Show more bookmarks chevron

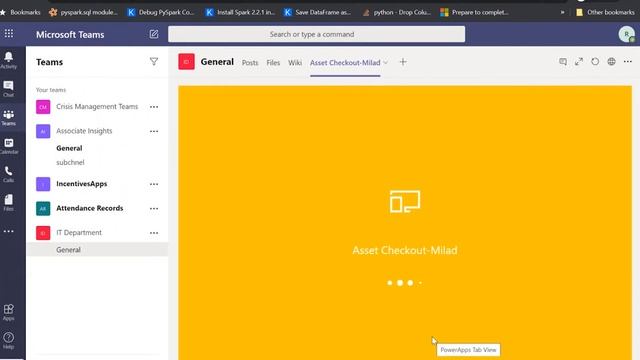coord(562,12)
